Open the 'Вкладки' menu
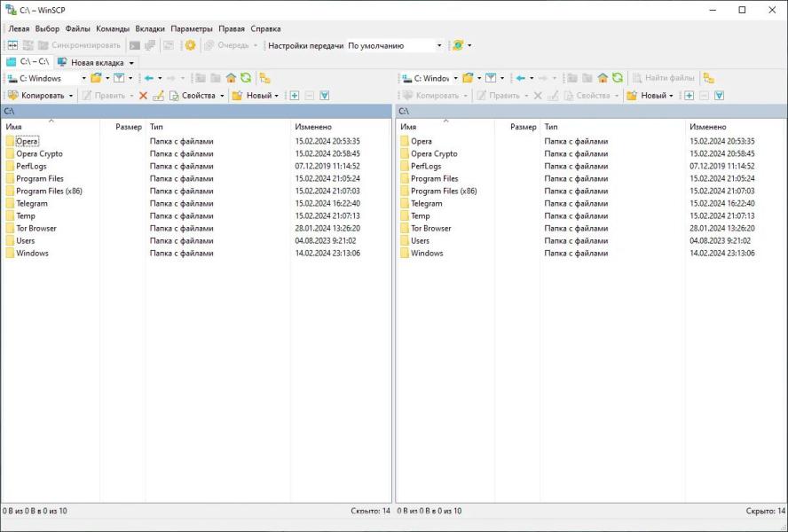Image resolution: width=788 pixels, height=532 pixels. point(150,28)
